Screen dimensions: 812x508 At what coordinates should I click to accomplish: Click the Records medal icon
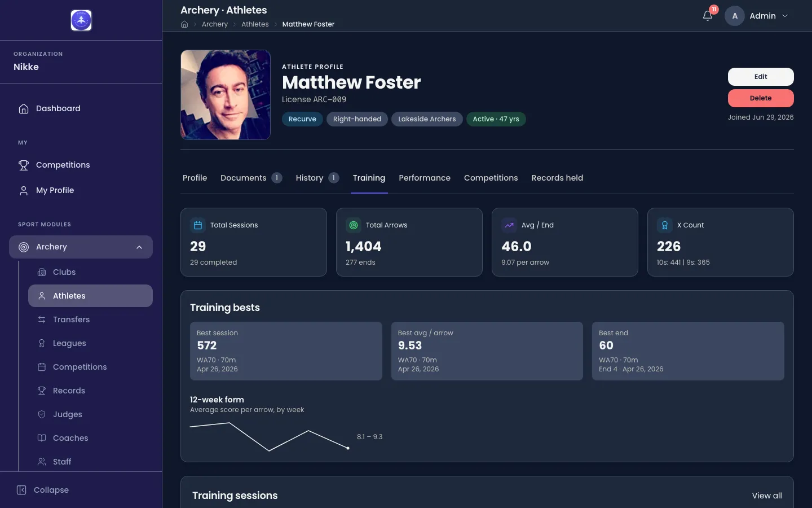(x=42, y=391)
